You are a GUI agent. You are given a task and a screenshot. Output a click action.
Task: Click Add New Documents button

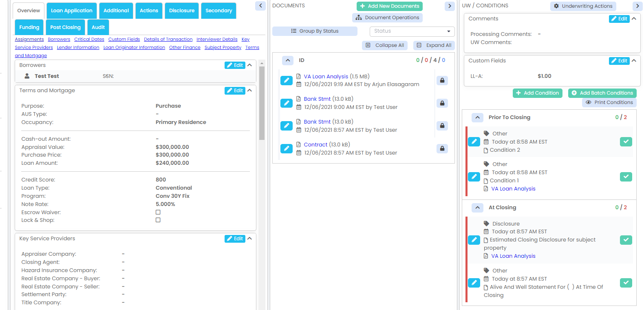[389, 6]
